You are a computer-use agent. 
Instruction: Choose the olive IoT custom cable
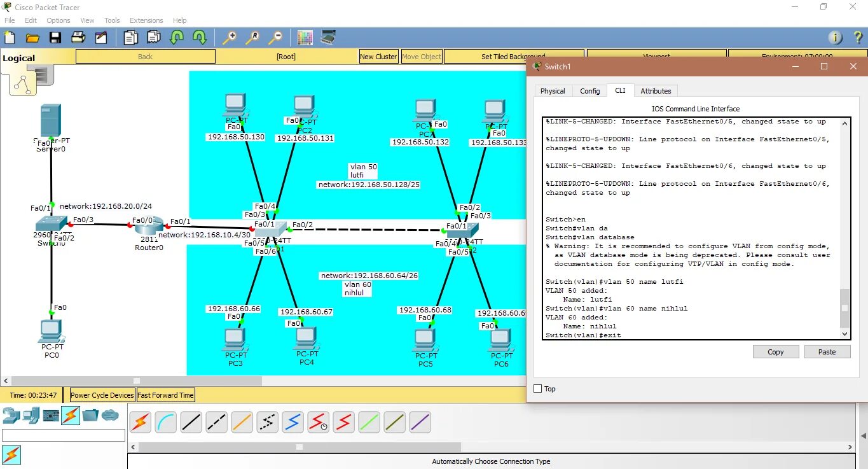point(395,423)
